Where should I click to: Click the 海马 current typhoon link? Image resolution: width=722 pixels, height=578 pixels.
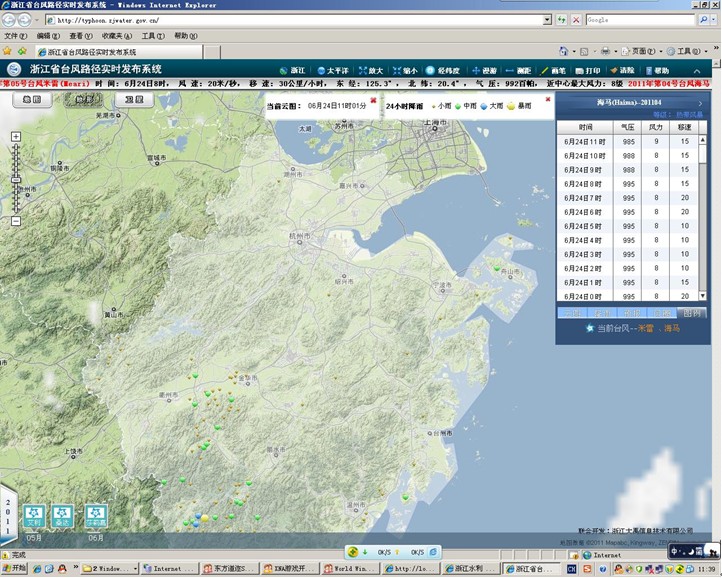coord(672,328)
